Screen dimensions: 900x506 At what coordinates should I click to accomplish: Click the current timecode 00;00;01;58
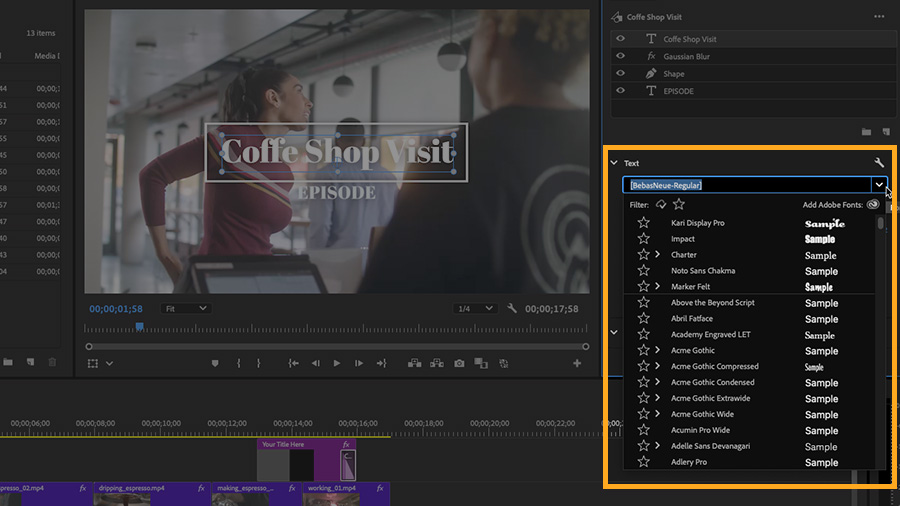[x=116, y=309]
